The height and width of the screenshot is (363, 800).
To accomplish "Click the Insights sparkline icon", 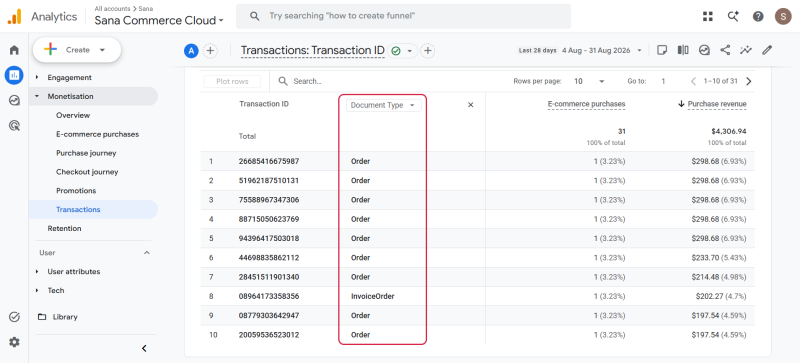I will click(746, 50).
